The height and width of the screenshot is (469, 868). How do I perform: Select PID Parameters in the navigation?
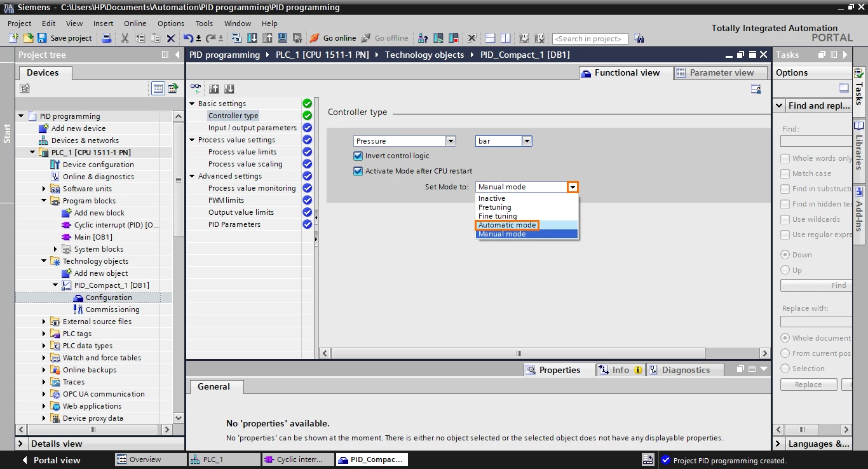pos(234,224)
